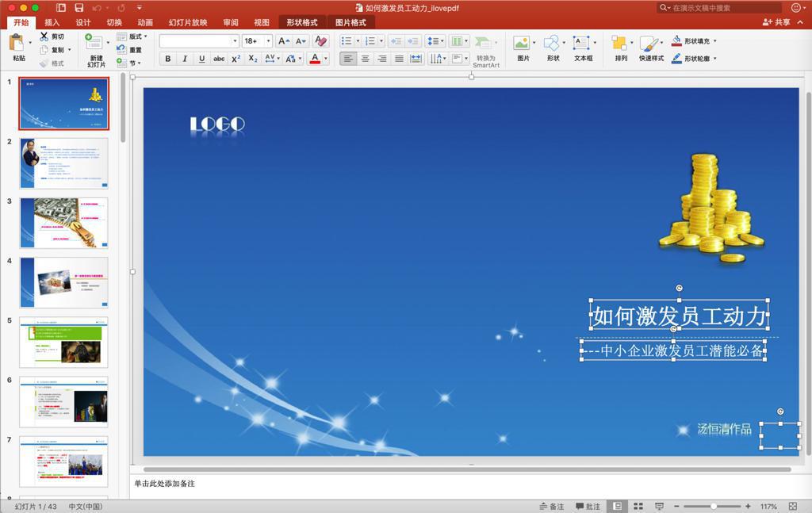Open the 批注 comments pane
Image resolution: width=812 pixels, height=513 pixels.
(588, 507)
